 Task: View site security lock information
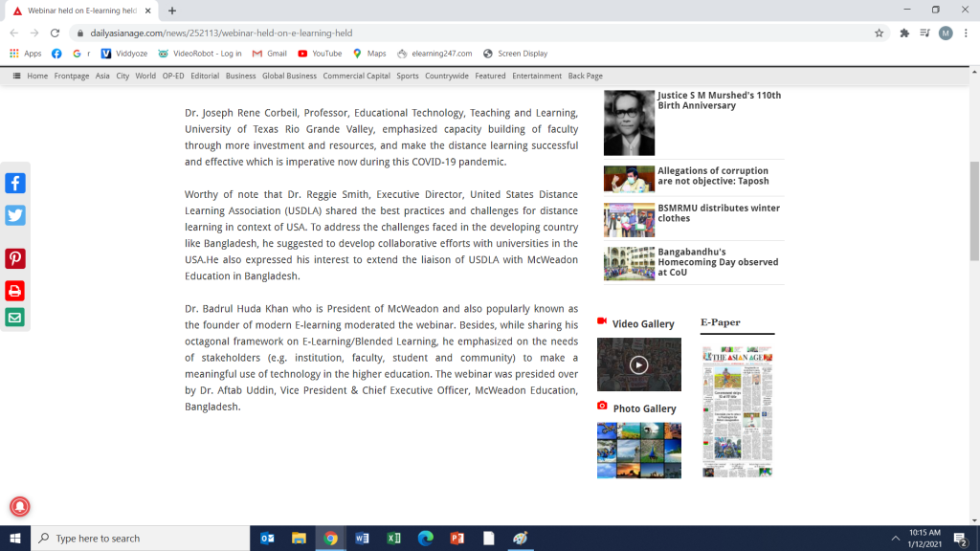click(x=80, y=33)
